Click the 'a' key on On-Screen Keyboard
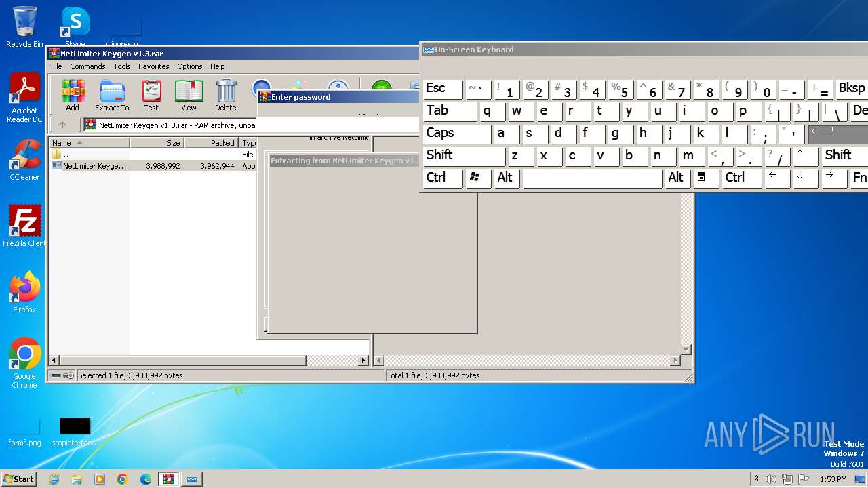 tap(507, 134)
